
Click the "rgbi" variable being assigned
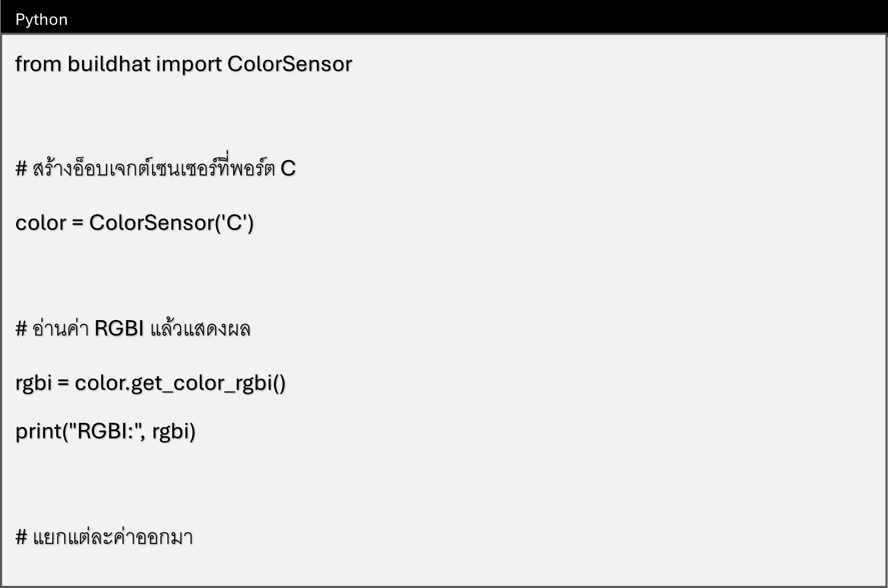pos(34,383)
